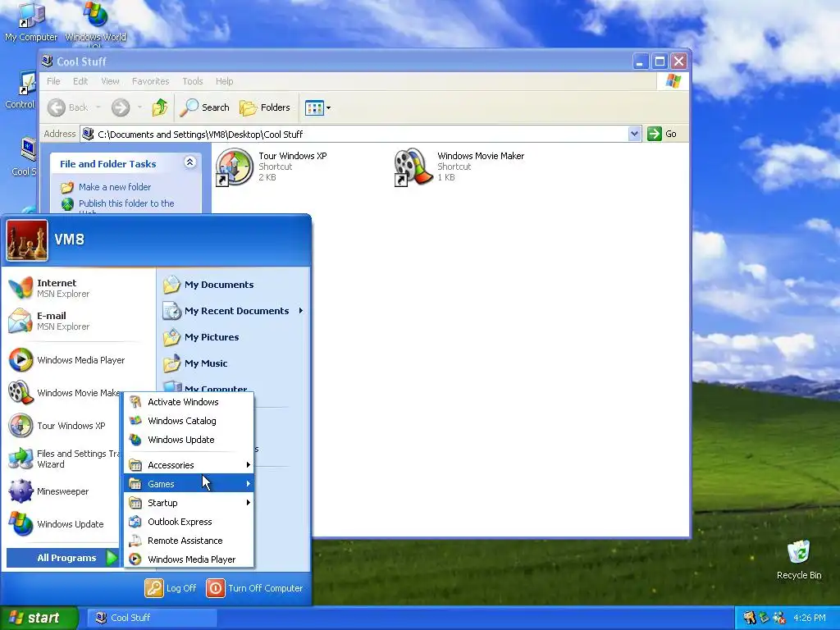Image resolution: width=840 pixels, height=630 pixels.
Task: Click the All Programs button
Action: pos(63,558)
